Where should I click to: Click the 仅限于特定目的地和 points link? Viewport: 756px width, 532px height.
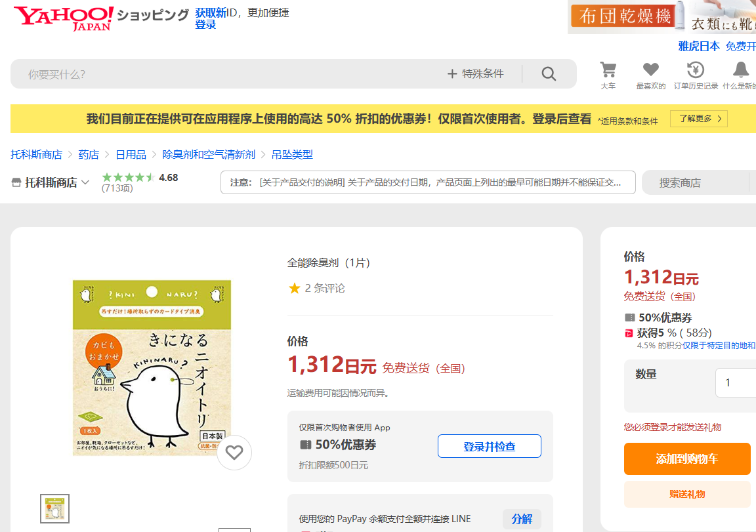(x=719, y=346)
